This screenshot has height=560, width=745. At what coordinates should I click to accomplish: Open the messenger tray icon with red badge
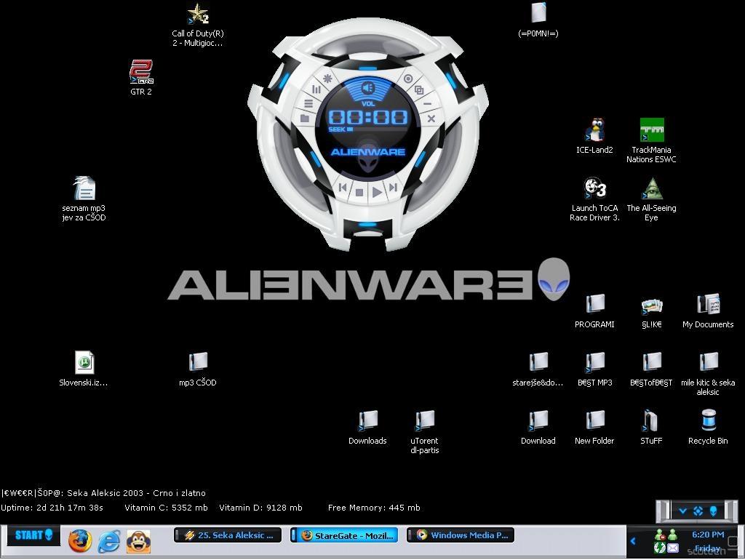tap(659, 535)
